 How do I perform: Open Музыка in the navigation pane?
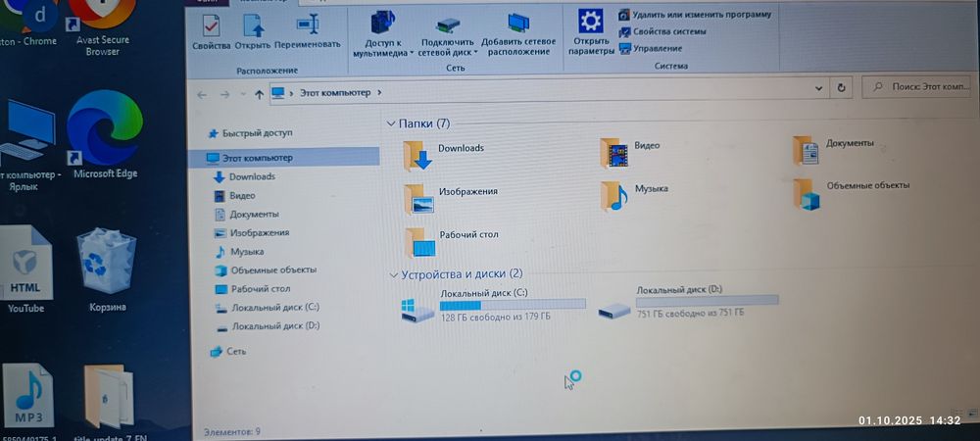(239, 252)
